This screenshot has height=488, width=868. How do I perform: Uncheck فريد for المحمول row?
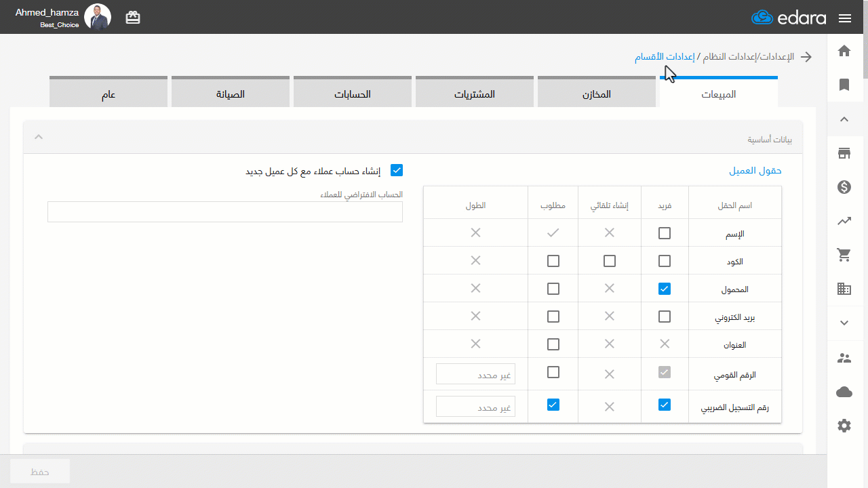[665, 289]
